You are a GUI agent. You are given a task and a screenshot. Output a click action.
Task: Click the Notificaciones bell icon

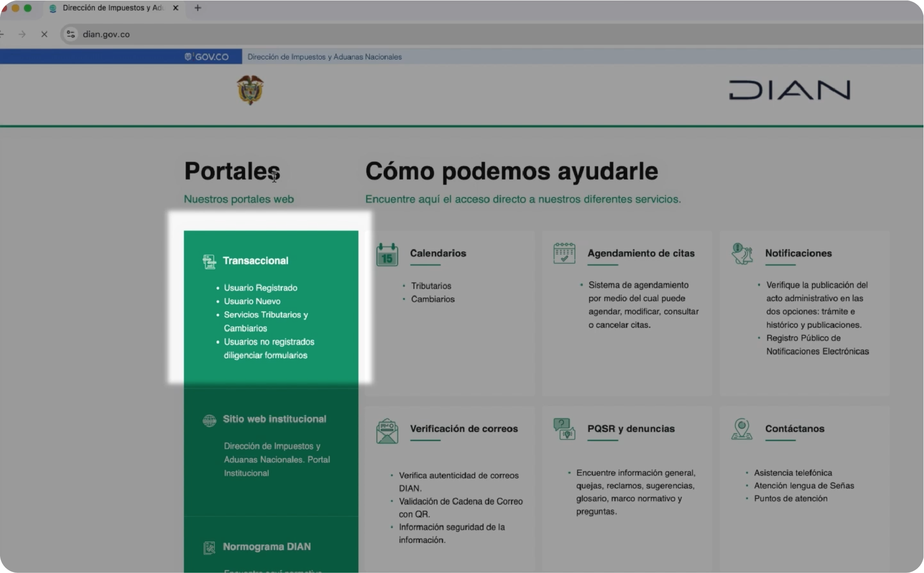pos(742,254)
